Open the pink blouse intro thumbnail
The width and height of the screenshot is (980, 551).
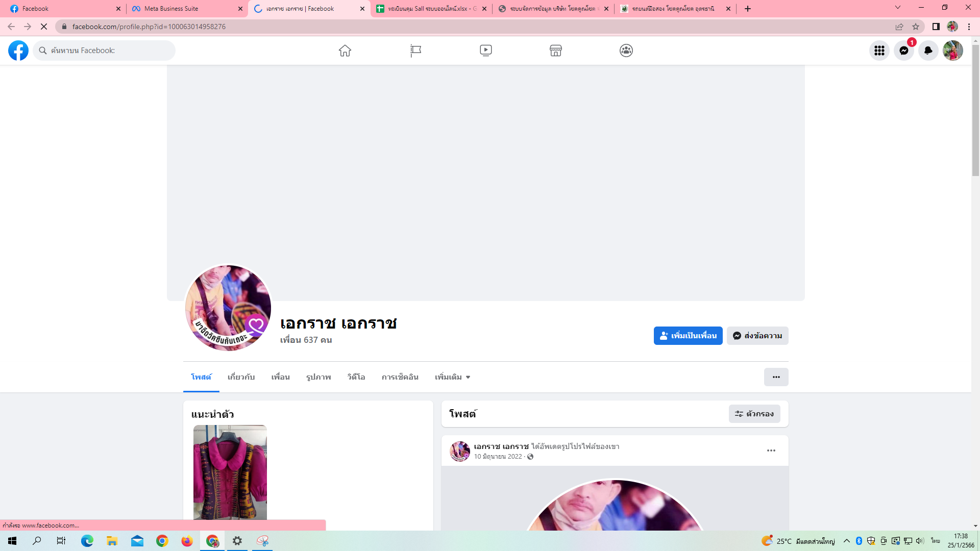point(230,472)
